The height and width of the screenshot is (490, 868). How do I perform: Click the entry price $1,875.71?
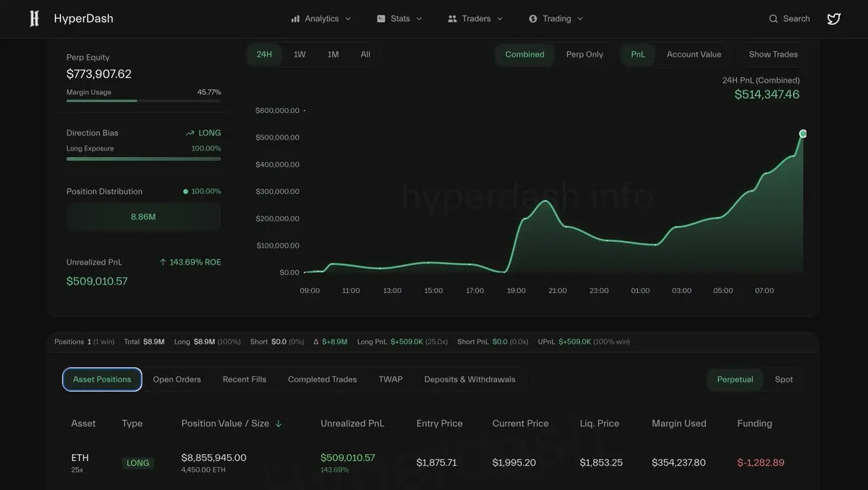[x=437, y=462]
